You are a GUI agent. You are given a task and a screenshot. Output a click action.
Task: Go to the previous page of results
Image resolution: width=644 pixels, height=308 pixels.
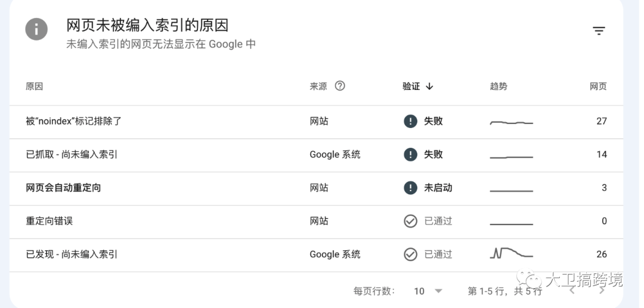click(x=572, y=291)
